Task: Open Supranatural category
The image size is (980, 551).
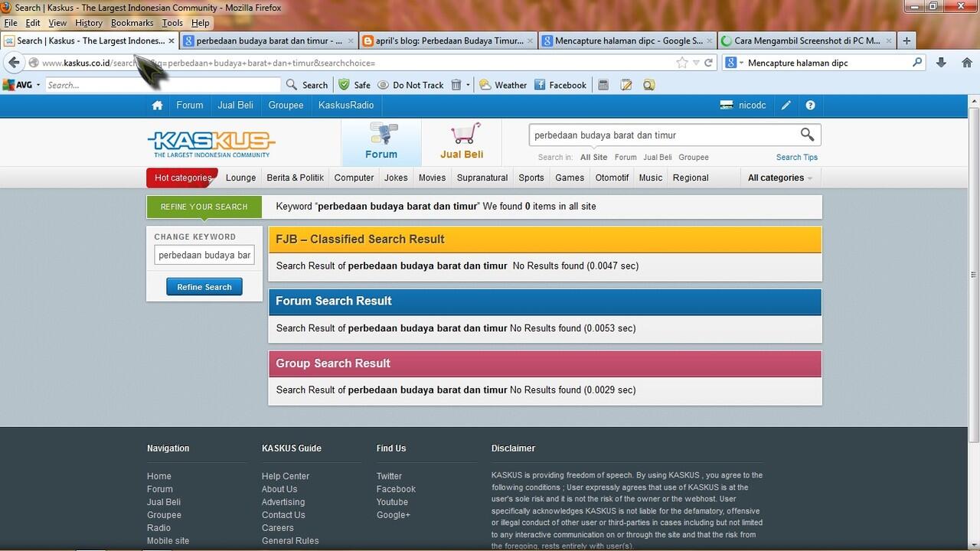Action: pos(482,178)
